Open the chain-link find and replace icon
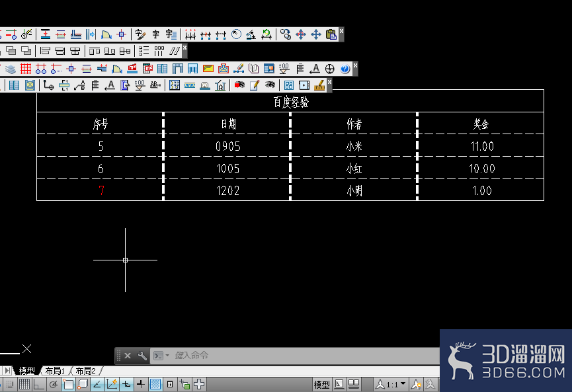572x392 pixels. [x=286, y=34]
